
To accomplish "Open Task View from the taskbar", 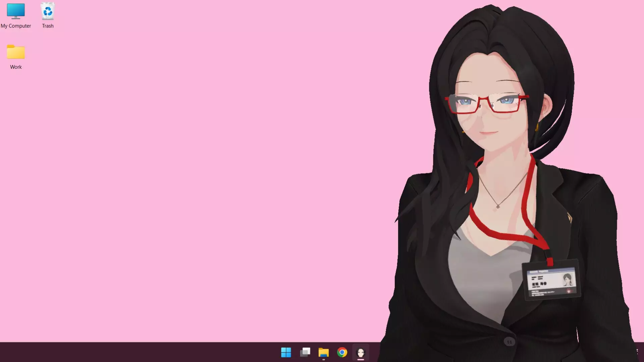I will coord(305,352).
